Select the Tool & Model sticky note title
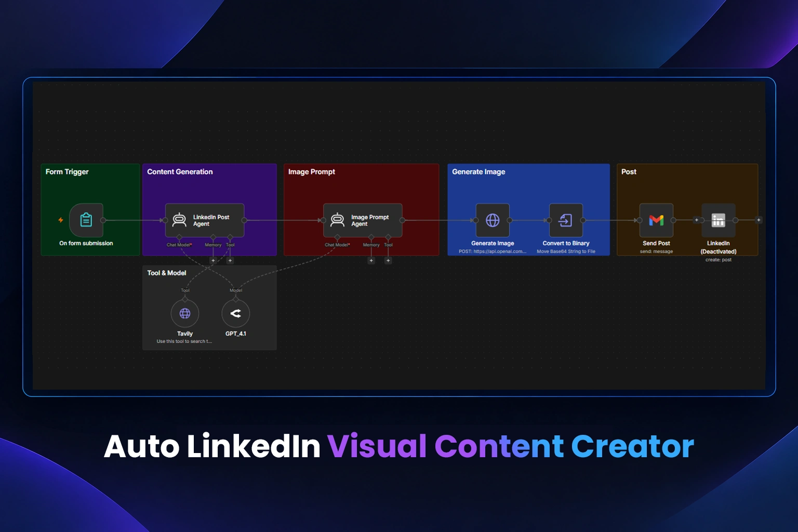The height and width of the screenshot is (532, 798). 167,273
